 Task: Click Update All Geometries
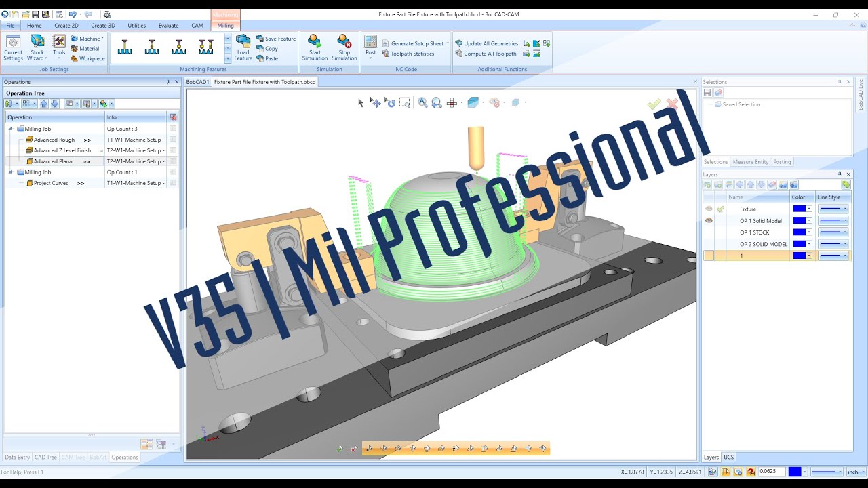coord(487,43)
